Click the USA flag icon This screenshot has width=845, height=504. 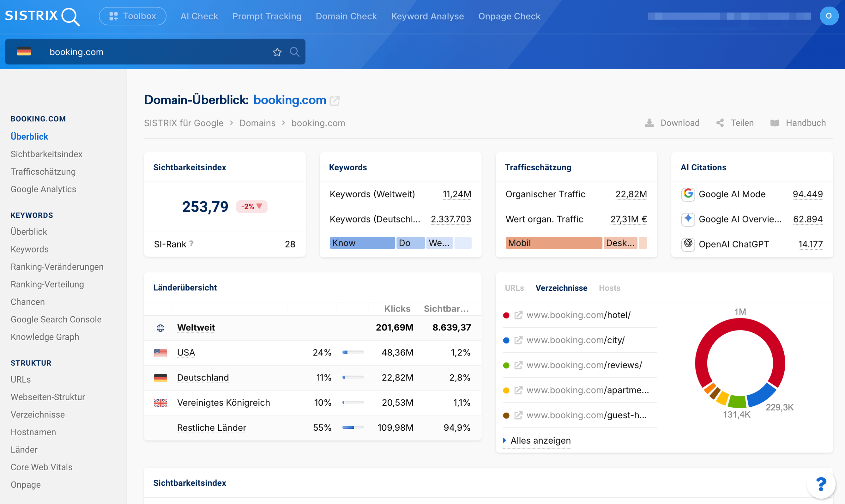160,353
